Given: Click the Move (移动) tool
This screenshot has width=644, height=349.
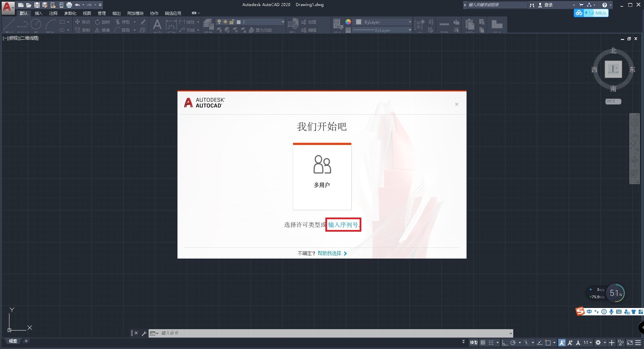Looking at the screenshot, I should click(x=82, y=22).
